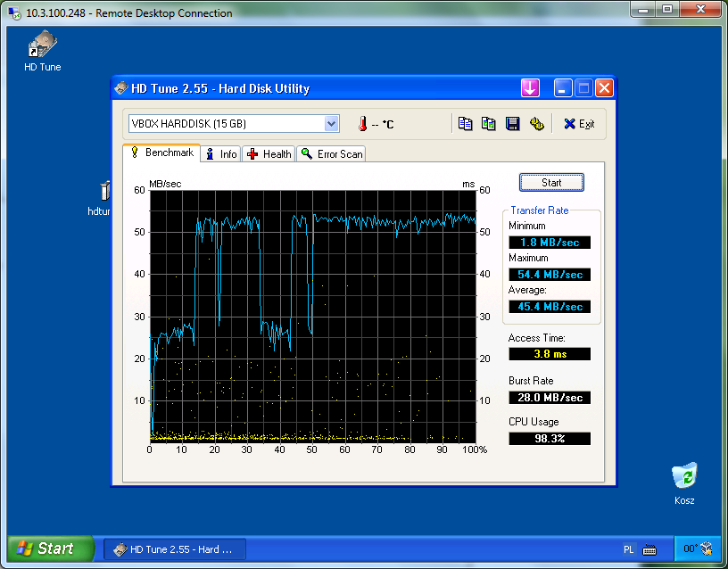Image resolution: width=728 pixels, height=569 pixels.
Task: Close the HD Tune window
Action: pyautogui.click(x=605, y=87)
